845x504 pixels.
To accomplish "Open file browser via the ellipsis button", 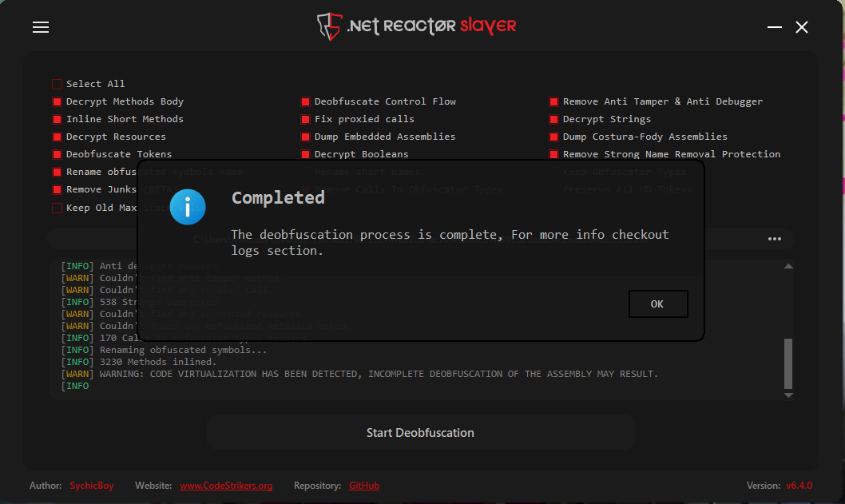I will point(774,238).
